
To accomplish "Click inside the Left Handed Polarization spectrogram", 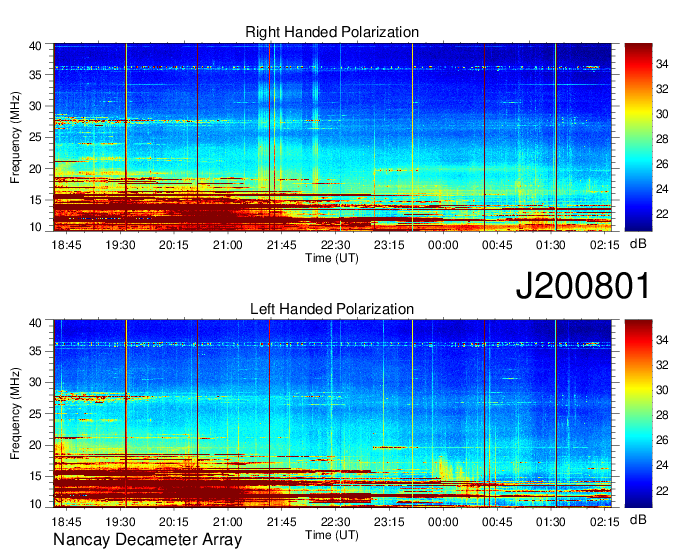I will (x=332, y=414).
